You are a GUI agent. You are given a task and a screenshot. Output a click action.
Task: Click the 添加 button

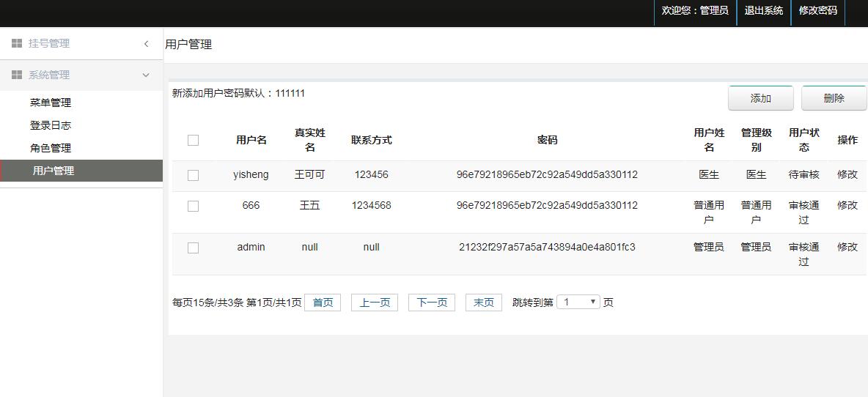coord(761,98)
